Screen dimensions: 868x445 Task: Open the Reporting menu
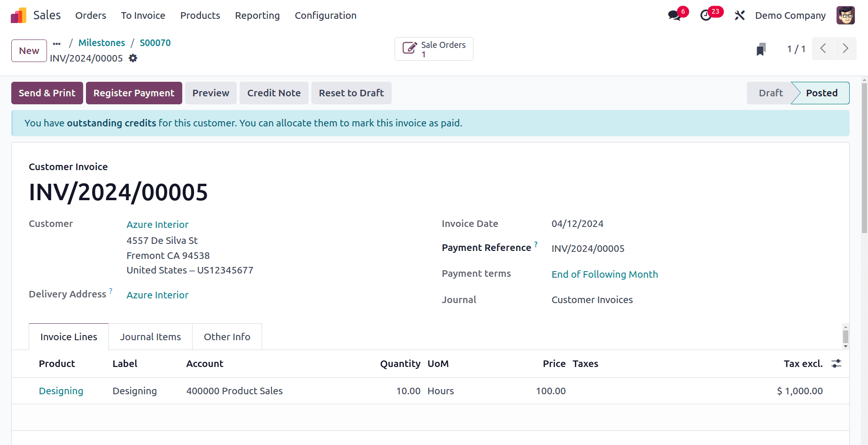coord(257,16)
